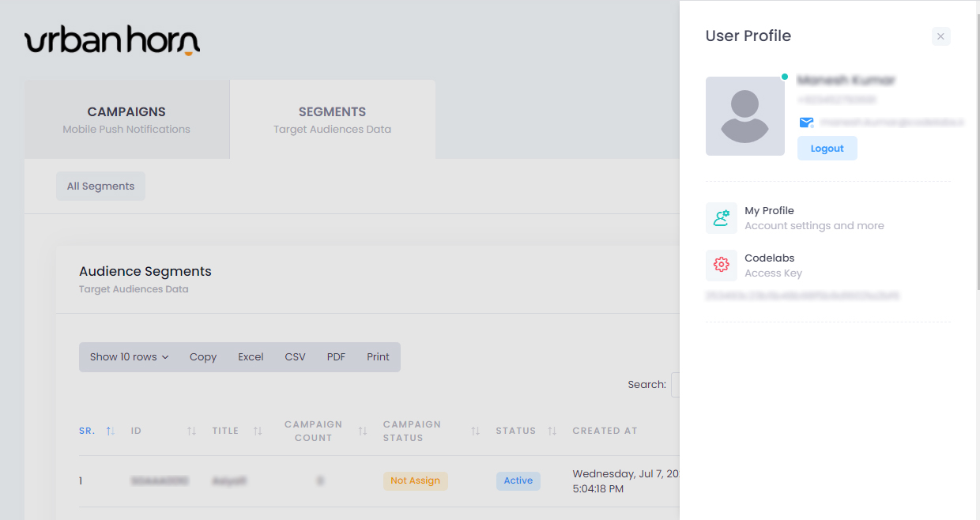The image size is (980, 520).
Task: Sort table by ID column arrows
Action: (191, 431)
